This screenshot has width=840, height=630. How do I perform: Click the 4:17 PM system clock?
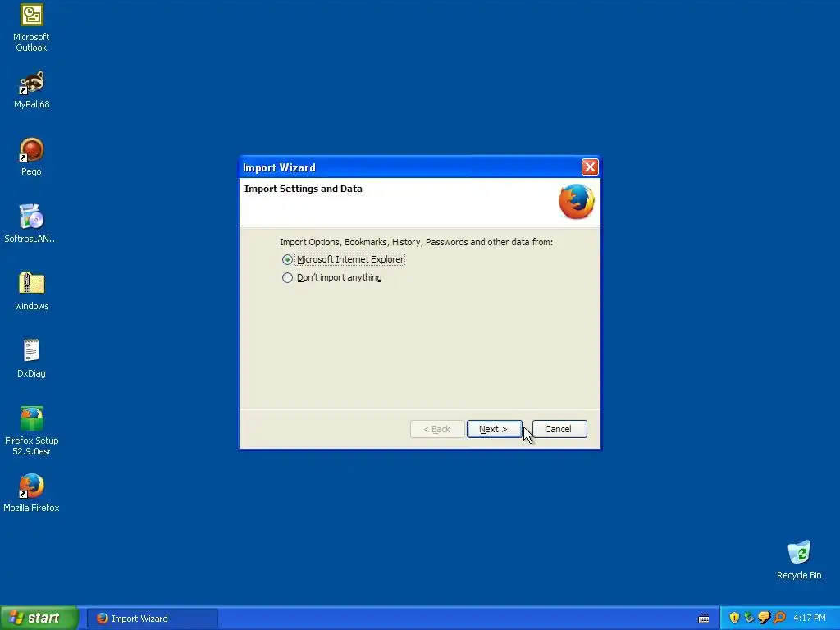click(810, 619)
